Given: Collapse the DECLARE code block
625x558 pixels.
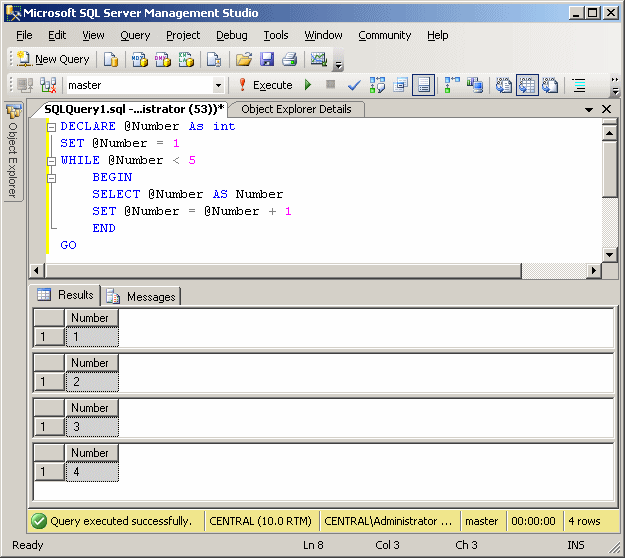Looking at the screenshot, I should (x=51, y=127).
